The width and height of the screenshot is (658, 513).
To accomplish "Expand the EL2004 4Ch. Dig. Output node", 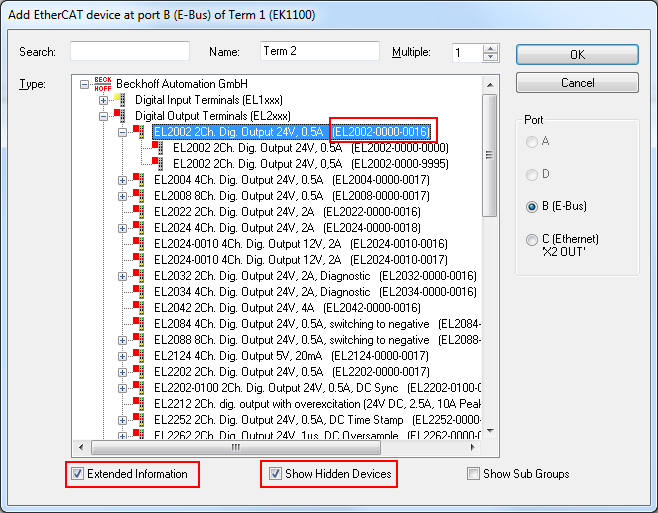I will pos(122,181).
